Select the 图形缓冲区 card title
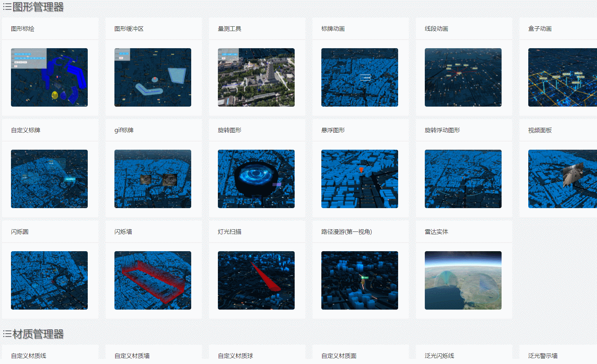This screenshot has height=364, width=597. pos(129,29)
